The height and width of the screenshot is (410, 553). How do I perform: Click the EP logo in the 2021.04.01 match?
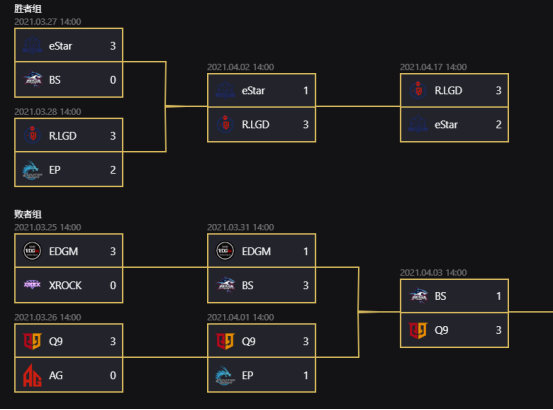tap(225, 375)
